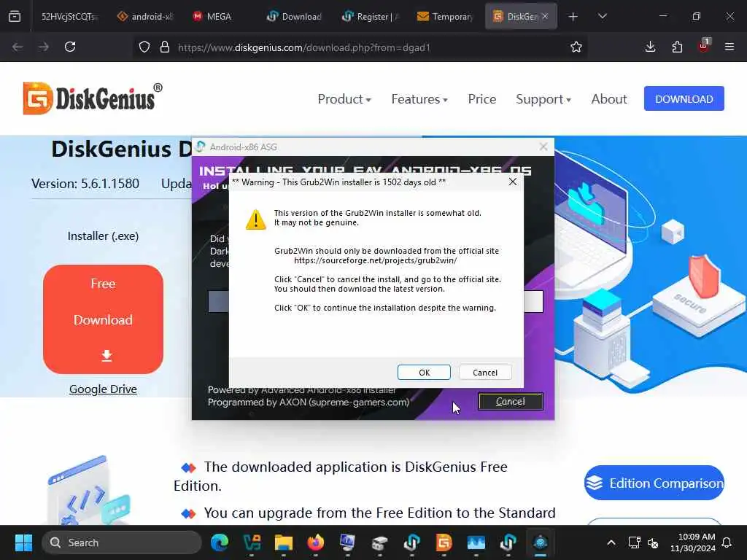The image size is (747, 560).
Task: Go forward with browser forward arrow
Action: (x=43, y=47)
